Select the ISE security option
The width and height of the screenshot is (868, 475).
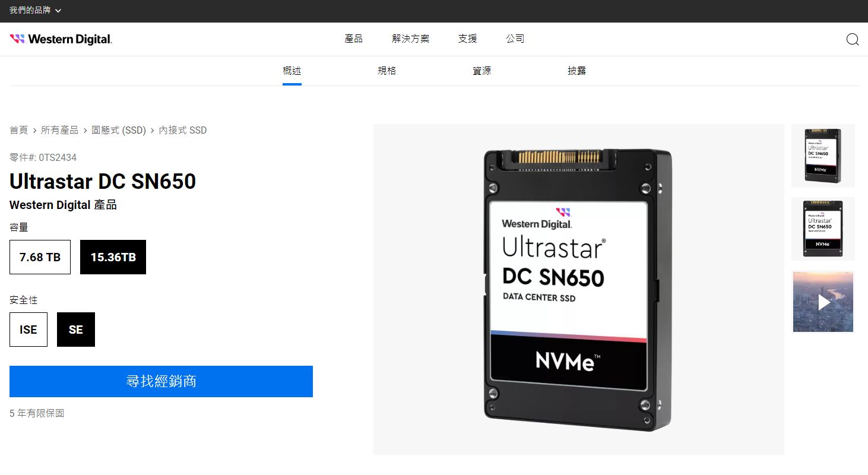click(28, 330)
